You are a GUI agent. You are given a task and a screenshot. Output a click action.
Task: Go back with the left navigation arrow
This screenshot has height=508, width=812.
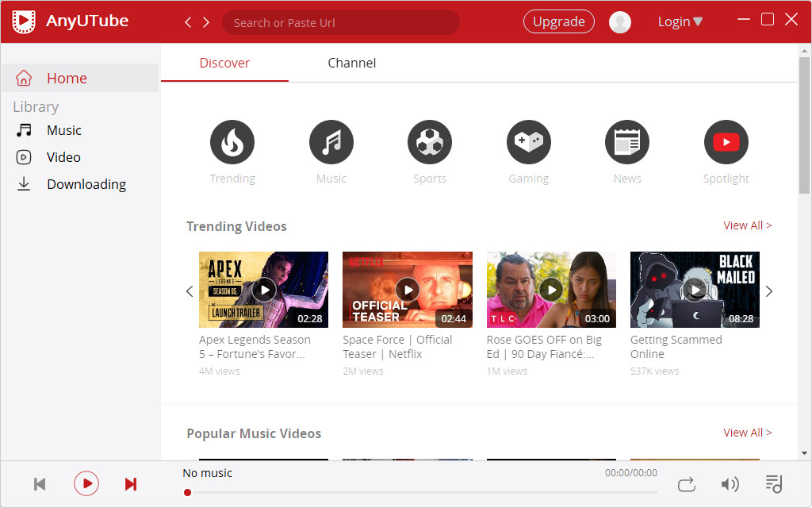click(x=188, y=22)
